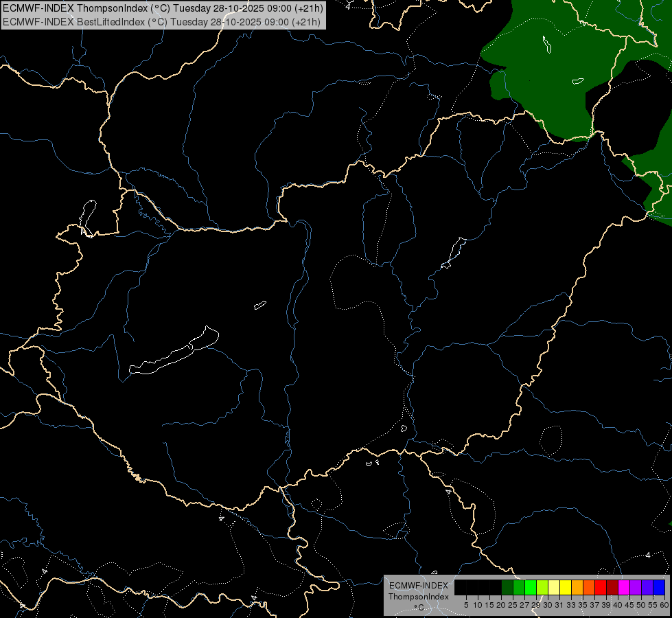Select the violet 50-55 legend swatch

[x=647, y=587]
